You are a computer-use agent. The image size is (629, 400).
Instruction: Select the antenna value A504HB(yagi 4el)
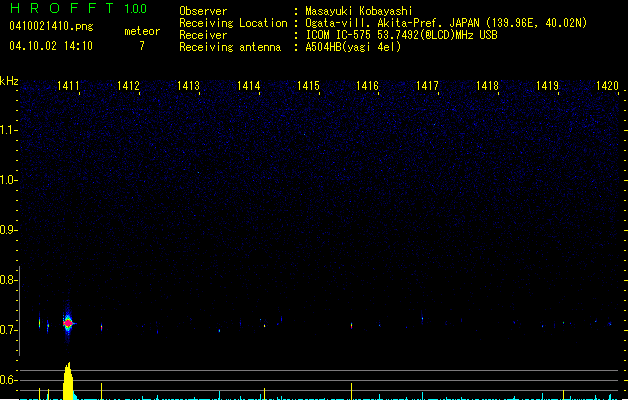(x=353, y=47)
